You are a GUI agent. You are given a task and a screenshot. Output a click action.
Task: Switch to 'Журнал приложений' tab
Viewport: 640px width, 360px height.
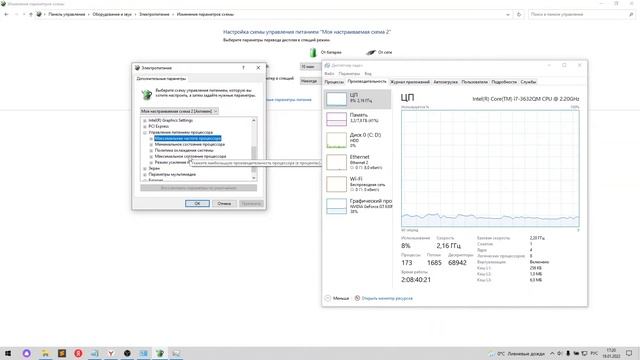pos(410,82)
